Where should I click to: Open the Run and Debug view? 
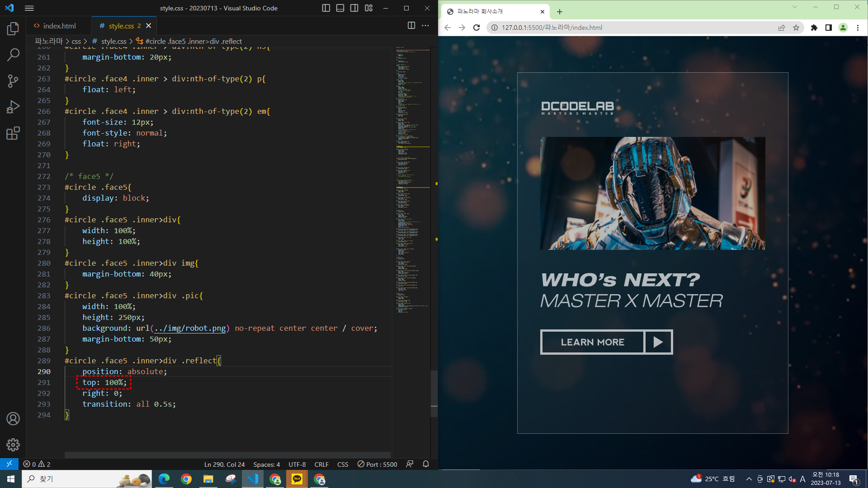tap(13, 107)
